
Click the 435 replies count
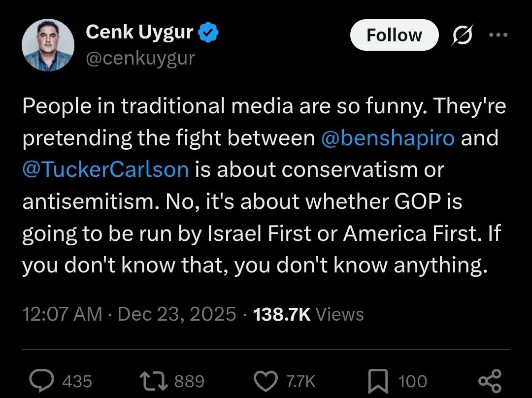(x=77, y=381)
